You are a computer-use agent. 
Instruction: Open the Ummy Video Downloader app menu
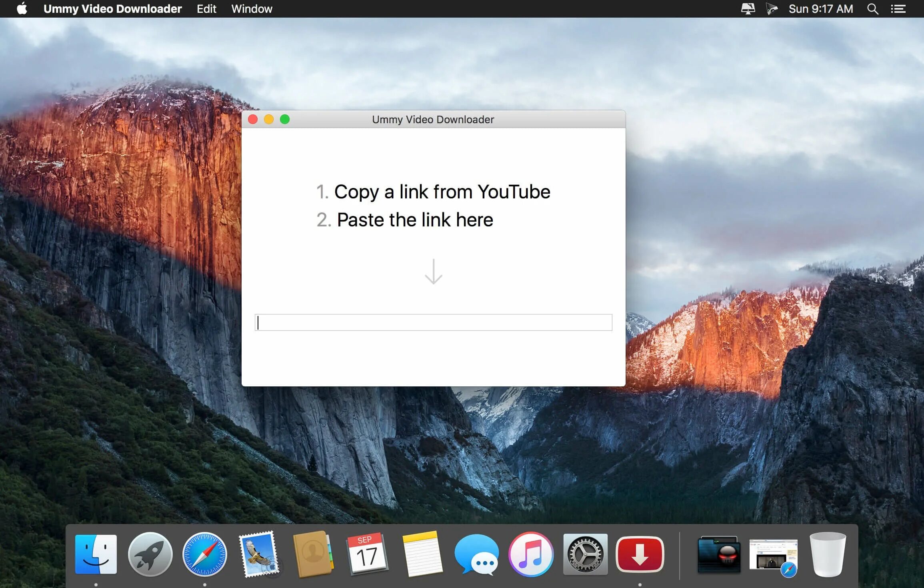click(x=112, y=9)
